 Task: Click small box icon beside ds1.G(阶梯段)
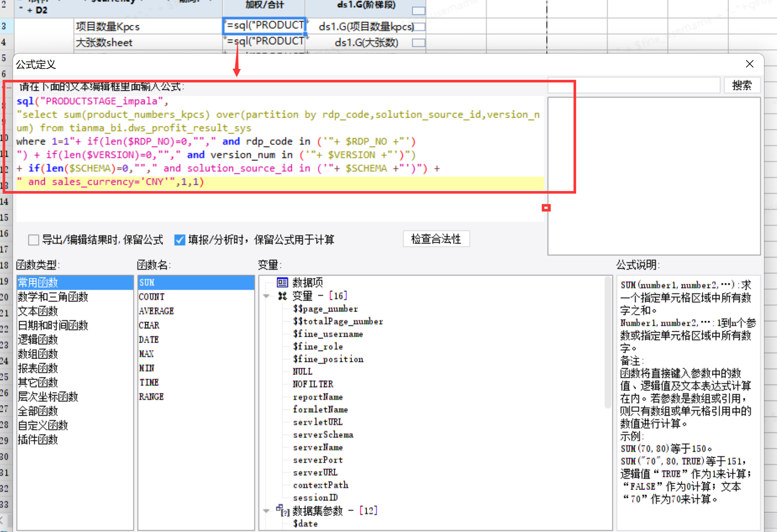tap(418, 11)
